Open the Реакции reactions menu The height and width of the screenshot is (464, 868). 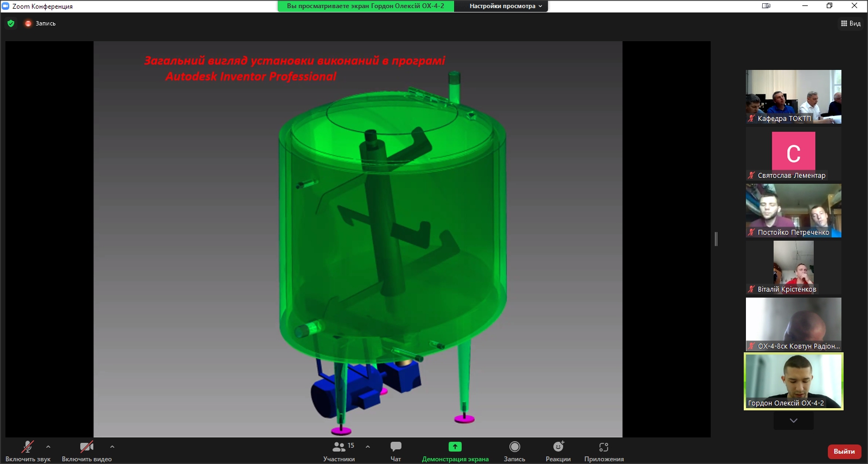pos(558,447)
